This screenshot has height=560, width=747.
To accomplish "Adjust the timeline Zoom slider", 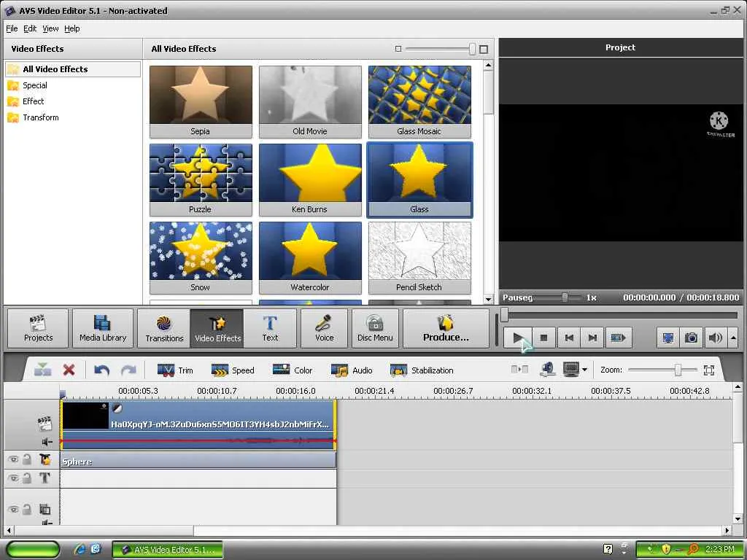I will [678, 370].
